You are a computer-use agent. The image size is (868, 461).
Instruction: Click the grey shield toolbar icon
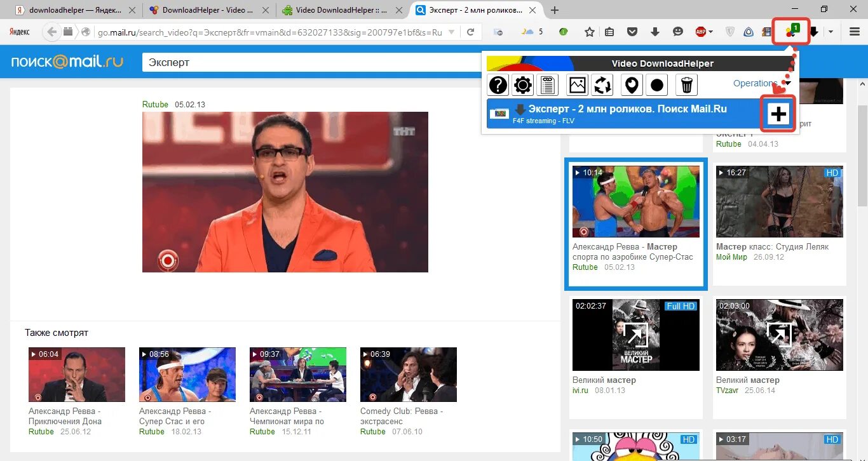point(730,32)
